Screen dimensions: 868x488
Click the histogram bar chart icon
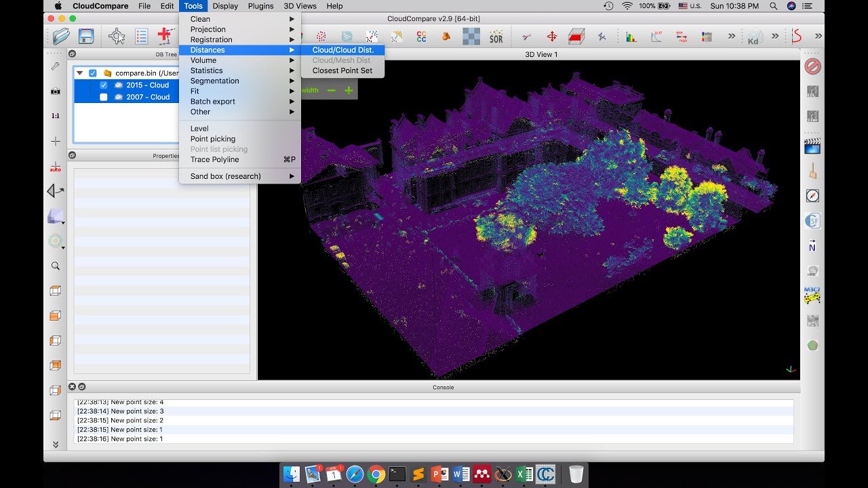point(631,37)
